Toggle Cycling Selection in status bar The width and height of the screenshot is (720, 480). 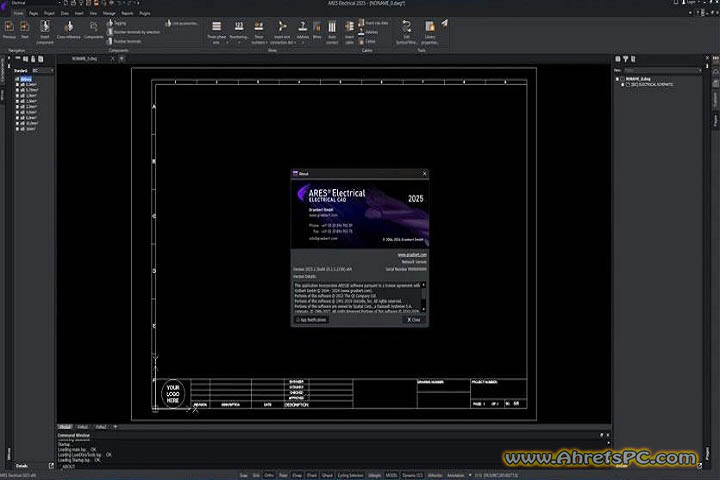[x=350, y=475]
